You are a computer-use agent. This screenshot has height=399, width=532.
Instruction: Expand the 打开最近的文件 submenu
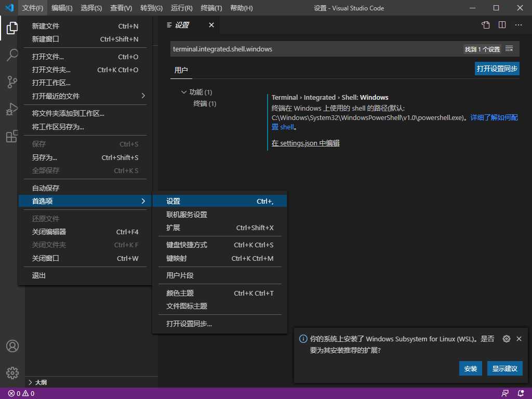pyautogui.click(x=85, y=96)
